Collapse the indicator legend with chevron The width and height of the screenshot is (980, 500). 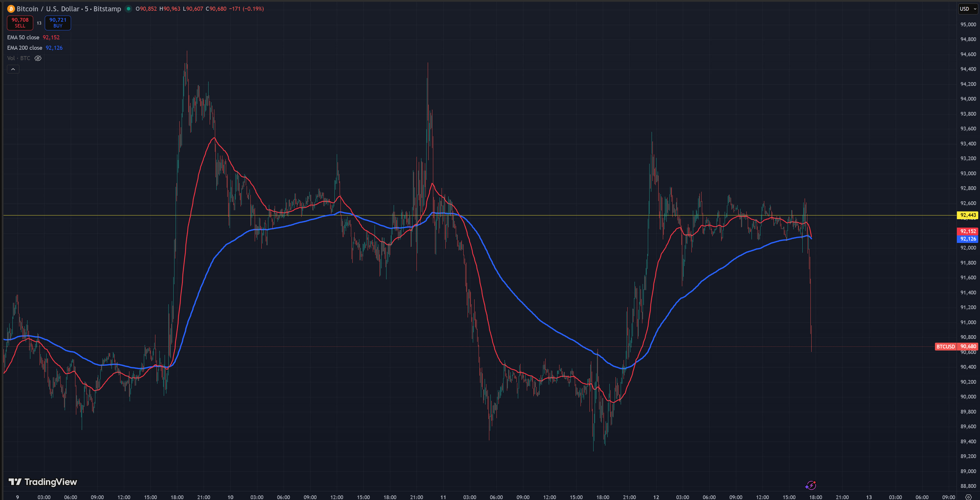tap(13, 69)
